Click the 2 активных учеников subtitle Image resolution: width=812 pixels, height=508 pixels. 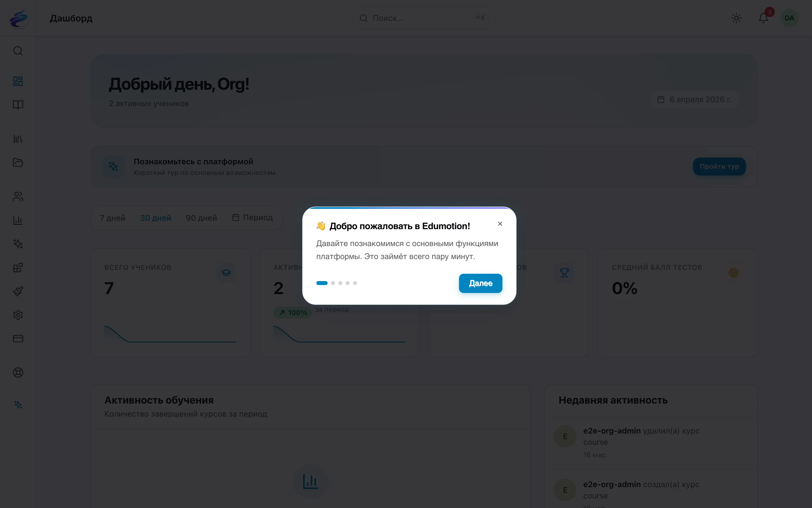click(149, 104)
